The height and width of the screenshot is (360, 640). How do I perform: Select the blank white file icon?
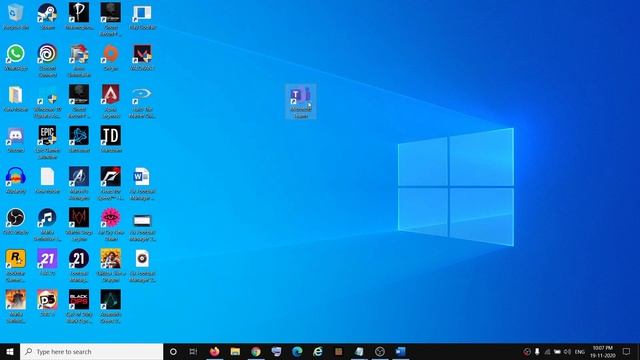point(47,180)
